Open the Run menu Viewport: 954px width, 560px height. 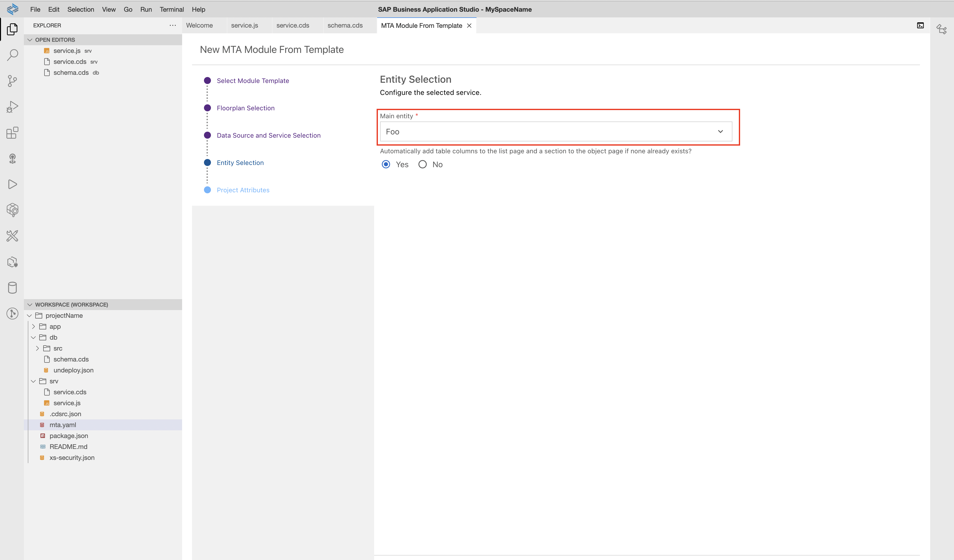click(146, 9)
